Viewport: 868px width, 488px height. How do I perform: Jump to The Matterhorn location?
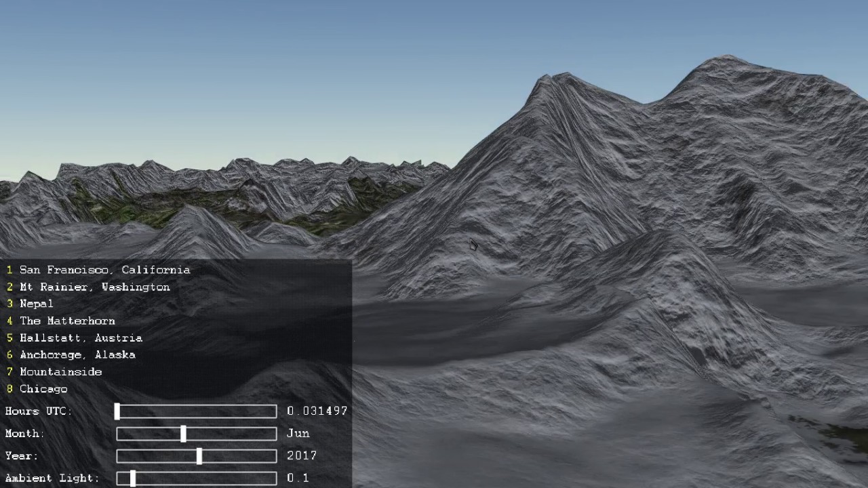[67, 321]
